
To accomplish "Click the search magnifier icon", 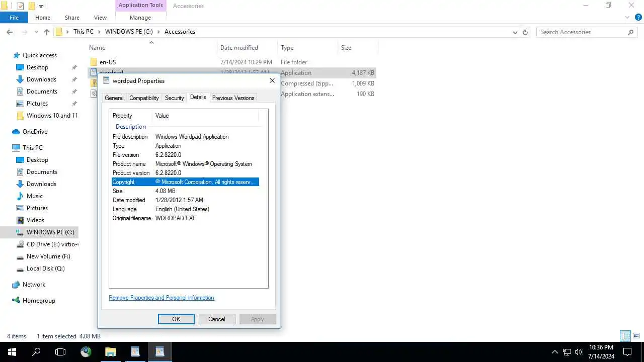I will tap(630, 32).
